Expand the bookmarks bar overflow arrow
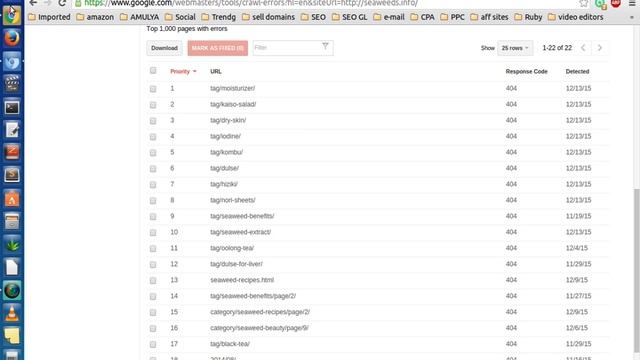 coord(632,18)
